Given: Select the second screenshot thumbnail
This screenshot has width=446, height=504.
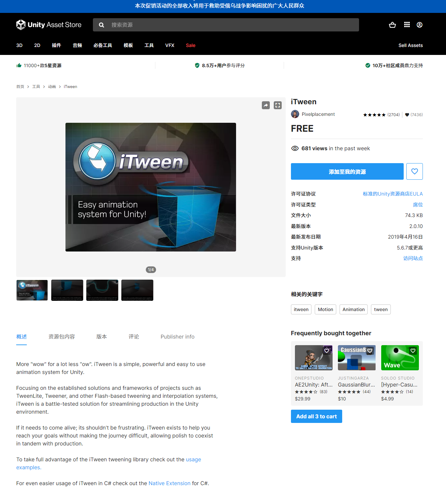Looking at the screenshot, I should [67, 290].
